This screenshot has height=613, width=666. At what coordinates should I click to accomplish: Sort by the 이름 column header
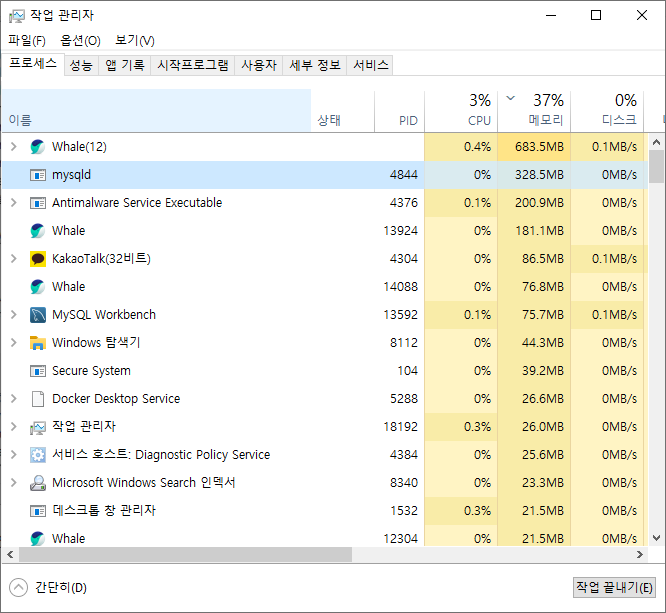tap(156, 110)
